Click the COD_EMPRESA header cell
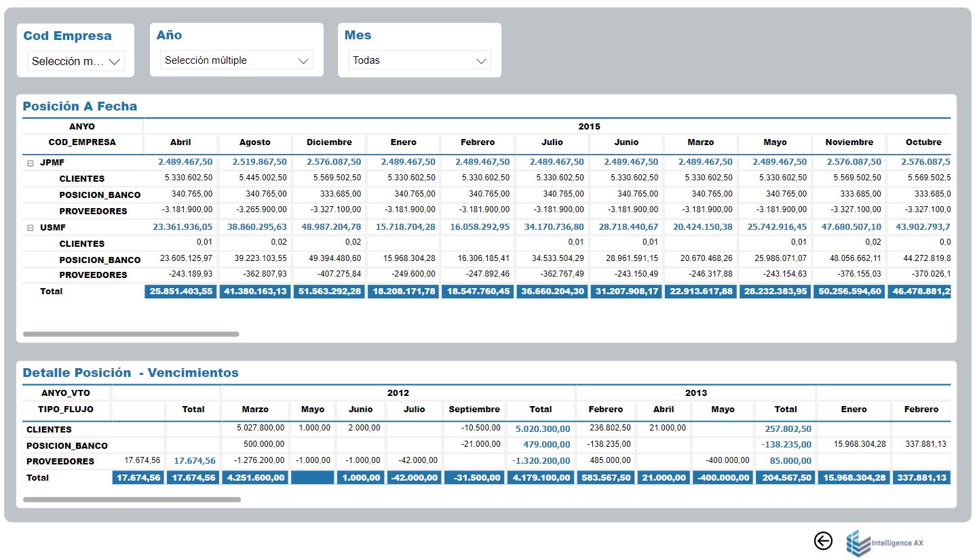The image size is (977, 560). click(x=82, y=142)
